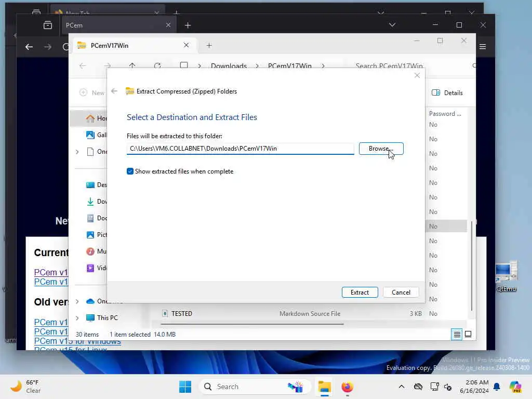Open Music in the navigation pane
Viewport: 532px width, 399px height.
click(97, 251)
